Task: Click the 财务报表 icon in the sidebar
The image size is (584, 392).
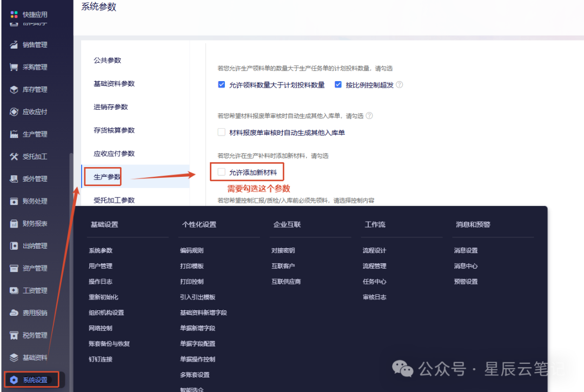Action: pyautogui.click(x=14, y=223)
